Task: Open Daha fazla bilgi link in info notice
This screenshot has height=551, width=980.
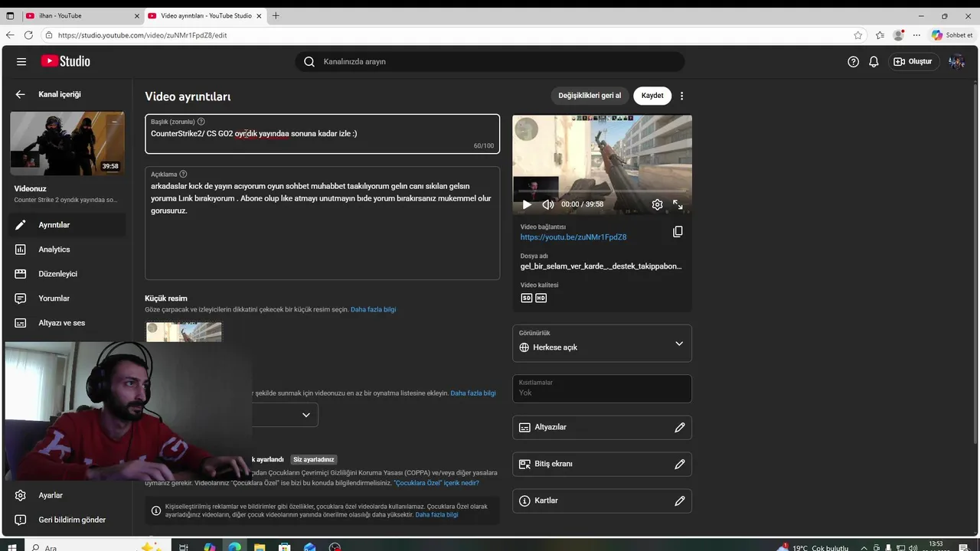Action: 436,515
